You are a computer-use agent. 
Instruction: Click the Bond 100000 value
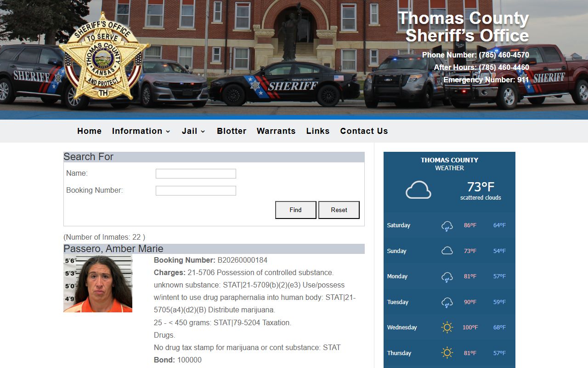189,360
